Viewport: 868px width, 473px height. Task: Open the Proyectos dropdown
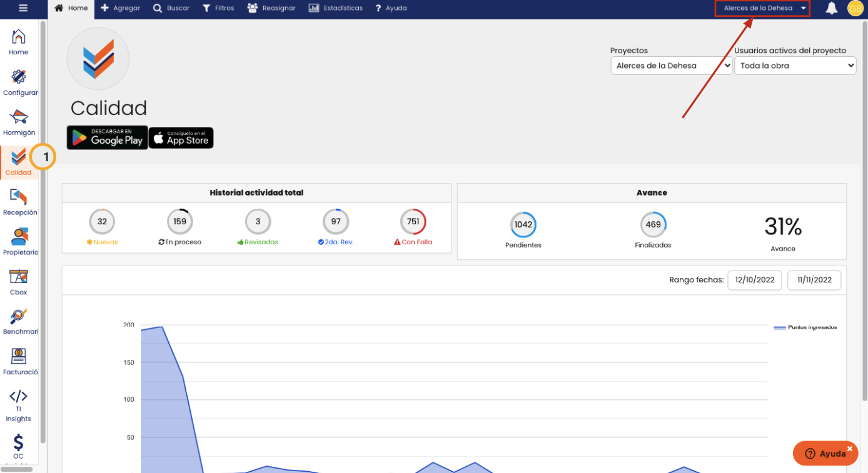point(672,66)
